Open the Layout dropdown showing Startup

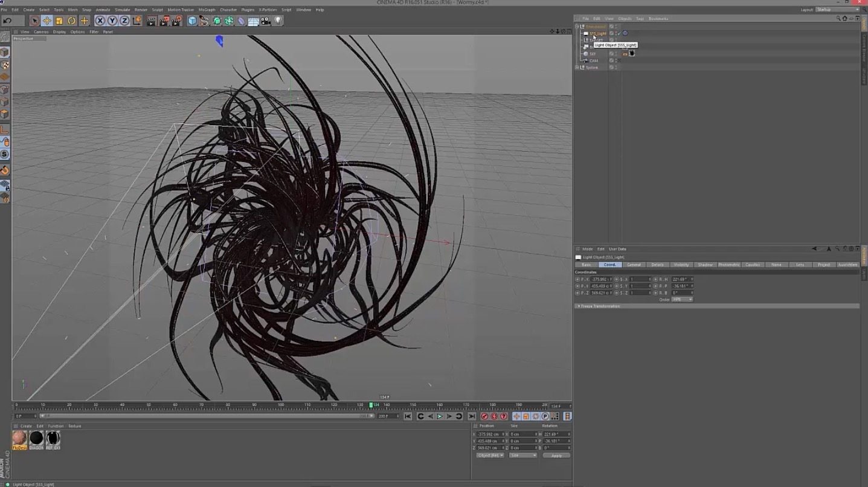click(x=837, y=10)
